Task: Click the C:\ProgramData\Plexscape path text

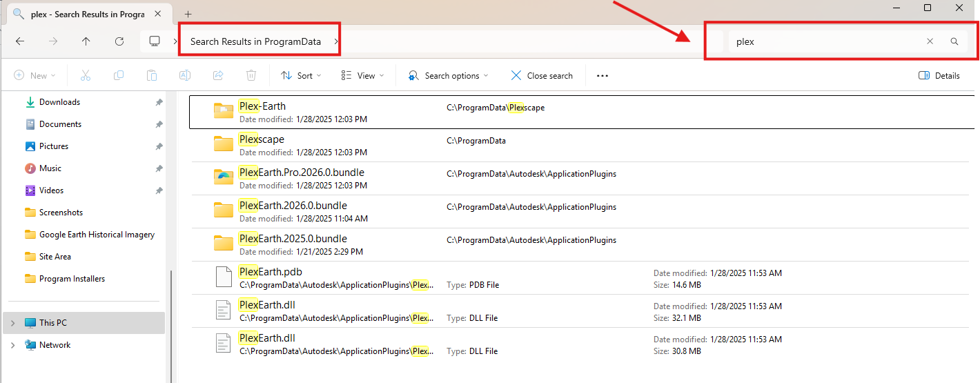Action: coord(496,108)
